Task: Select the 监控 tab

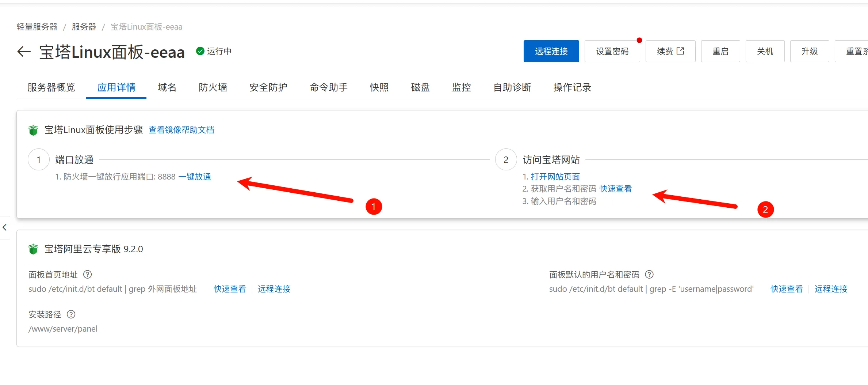Action: pyautogui.click(x=462, y=87)
